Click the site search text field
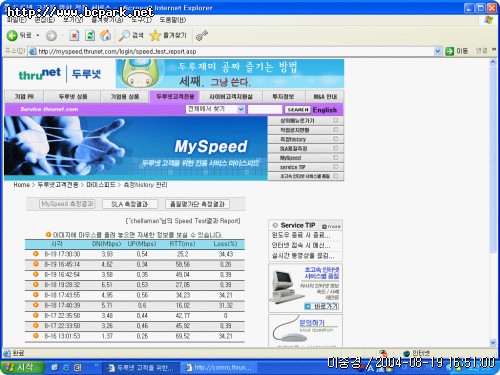The width and height of the screenshot is (500, 375). click(265, 109)
